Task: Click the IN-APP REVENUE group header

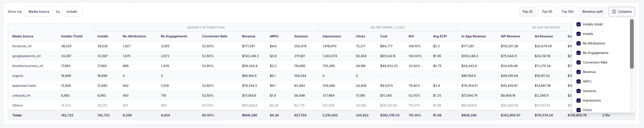Action: click(546, 27)
